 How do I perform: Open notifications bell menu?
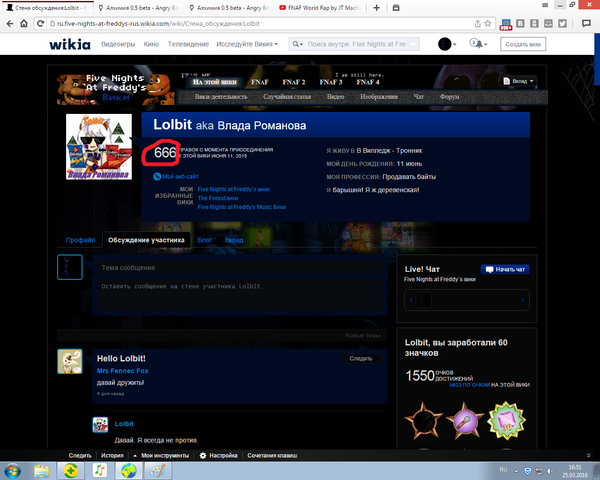point(478,44)
